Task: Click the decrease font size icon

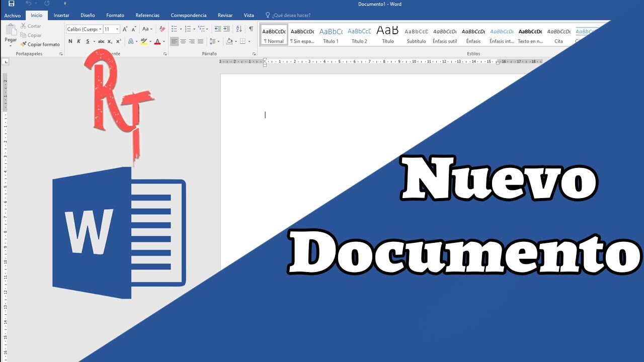Action: pyautogui.click(x=133, y=29)
